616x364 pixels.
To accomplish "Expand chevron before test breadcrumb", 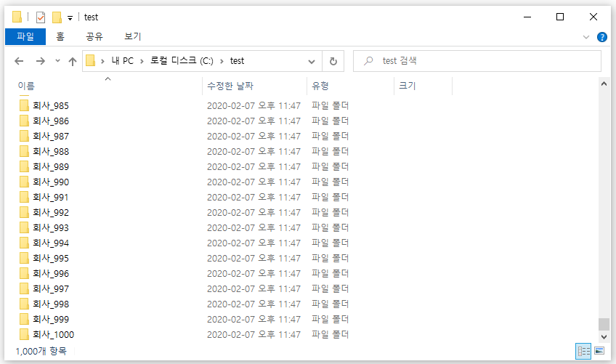I will coord(222,61).
